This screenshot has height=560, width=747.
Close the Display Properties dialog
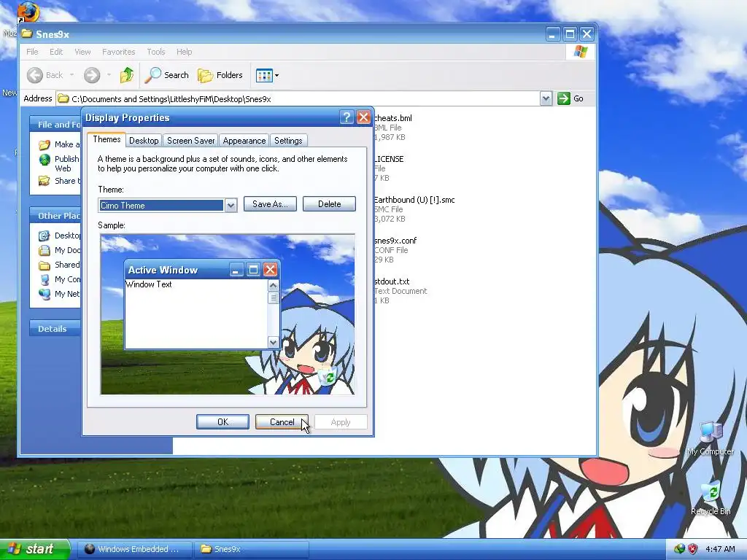point(363,117)
